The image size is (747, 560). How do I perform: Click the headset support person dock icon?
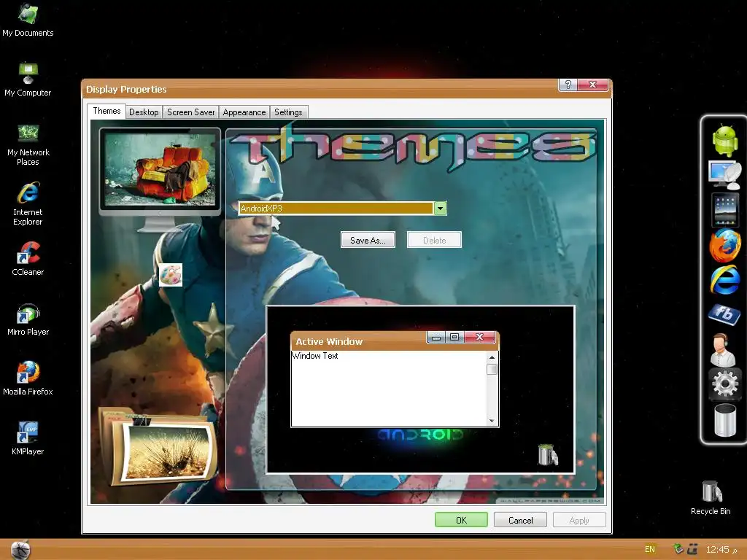click(x=723, y=349)
